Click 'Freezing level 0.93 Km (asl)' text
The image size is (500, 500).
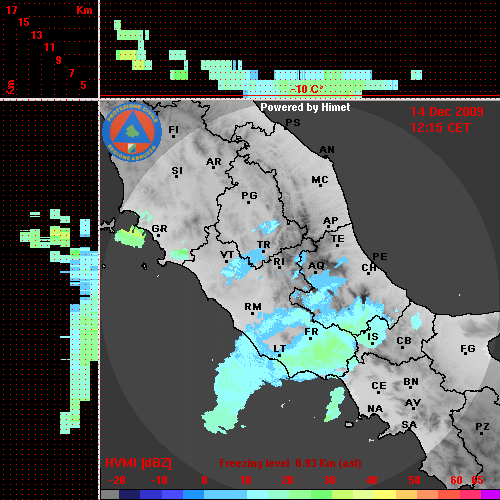[x=290, y=463]
